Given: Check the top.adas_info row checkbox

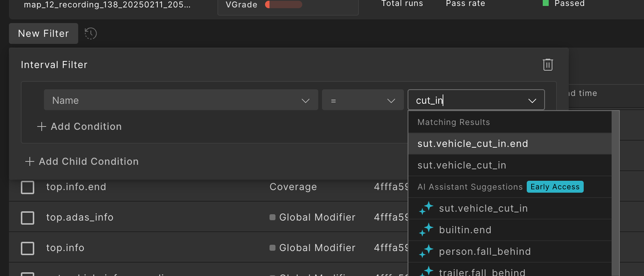Looking at the screenshot, I should pos(28,218).
